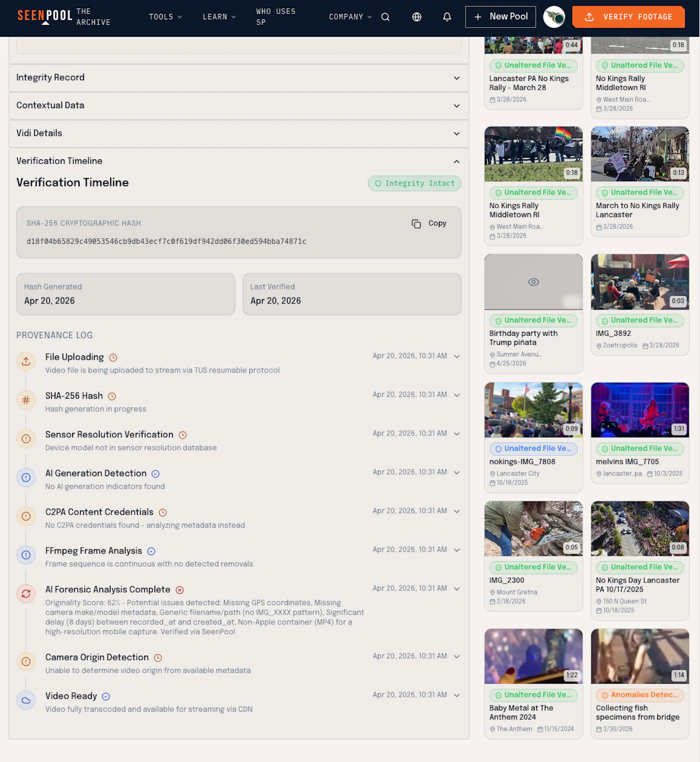Open Who Uses SP menu item

[x=276, y=17]
